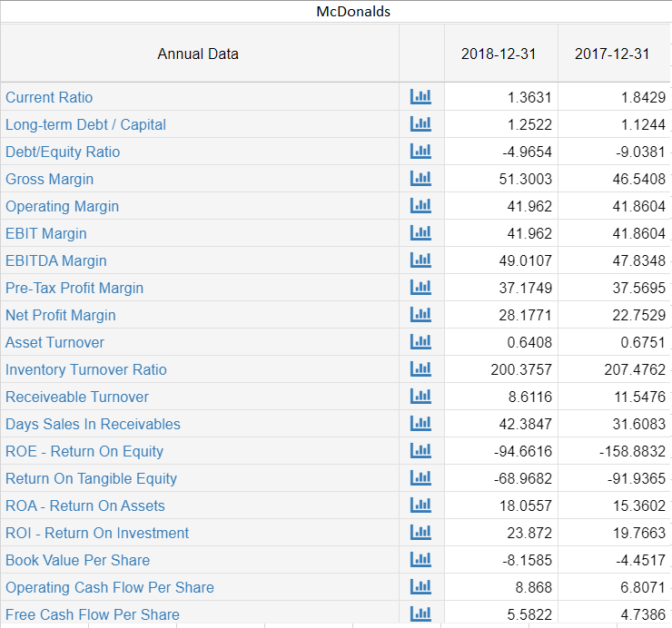
Task: Open chart icon for ROA - Return On Assets
Action: pyautogui.click(x=420, y=505)
